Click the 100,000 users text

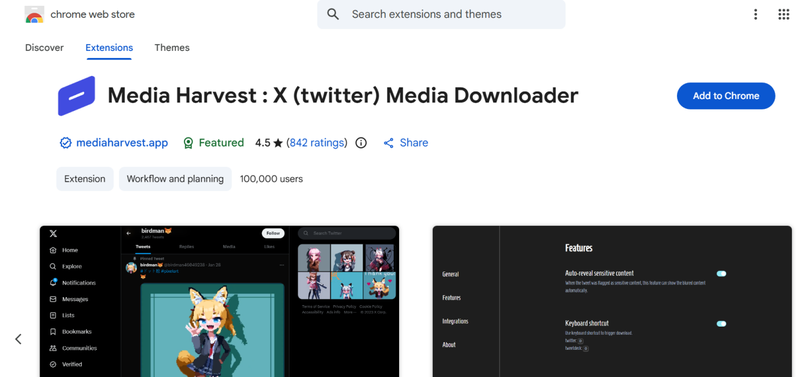(x=271, y=179)
